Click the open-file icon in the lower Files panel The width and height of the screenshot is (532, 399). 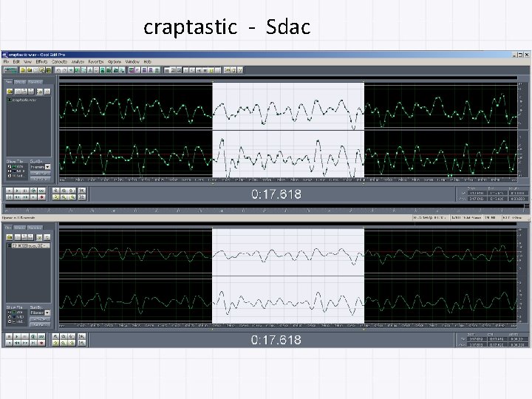(x=10, y=237)
